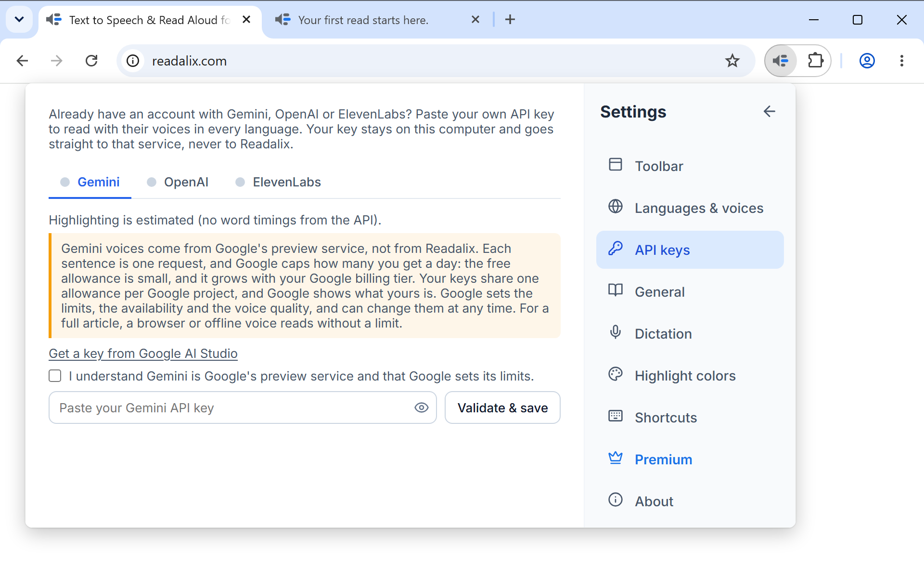Click the globe icon for Languages & voices
The image size is (924, 578).
pos(616,207)
